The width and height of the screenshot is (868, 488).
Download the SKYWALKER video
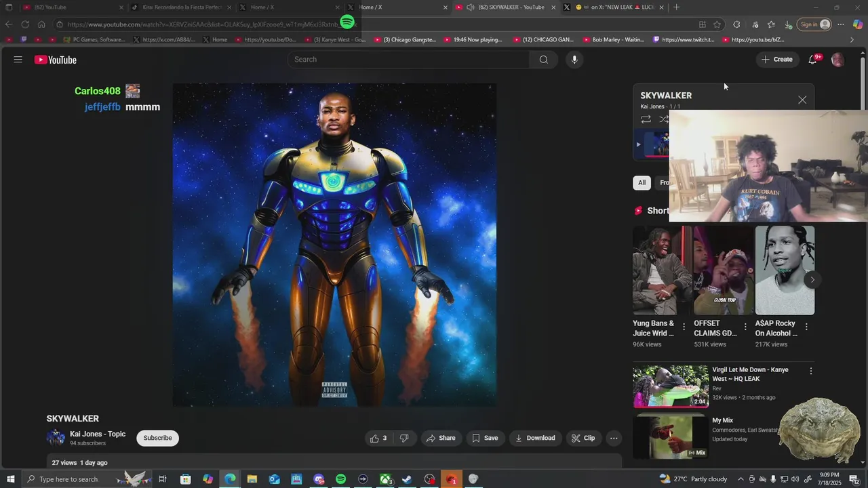(x=535, y=438)
